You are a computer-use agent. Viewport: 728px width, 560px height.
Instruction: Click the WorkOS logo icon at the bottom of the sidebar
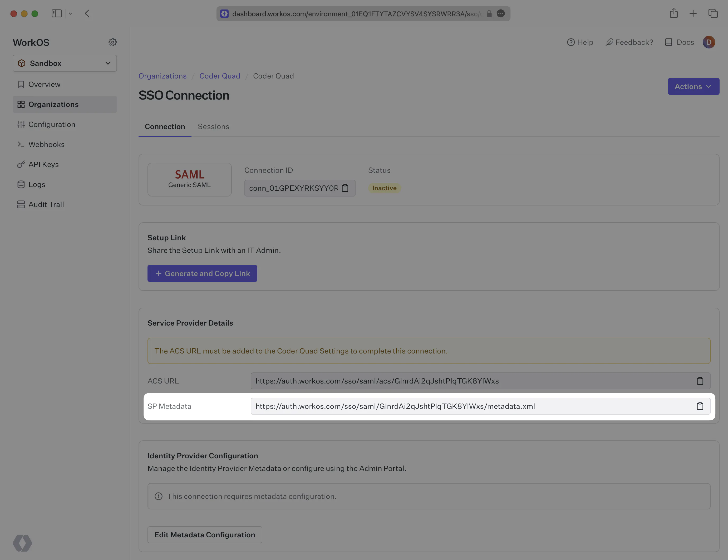[x=22, y=543]
